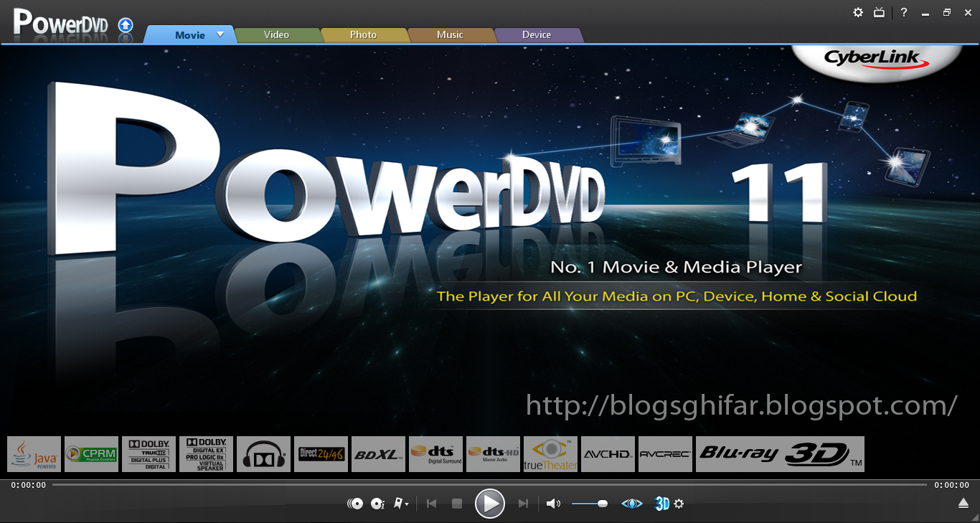
Task: Open playback settings gear near 3D icon
Action: click(x=679, y=504)
